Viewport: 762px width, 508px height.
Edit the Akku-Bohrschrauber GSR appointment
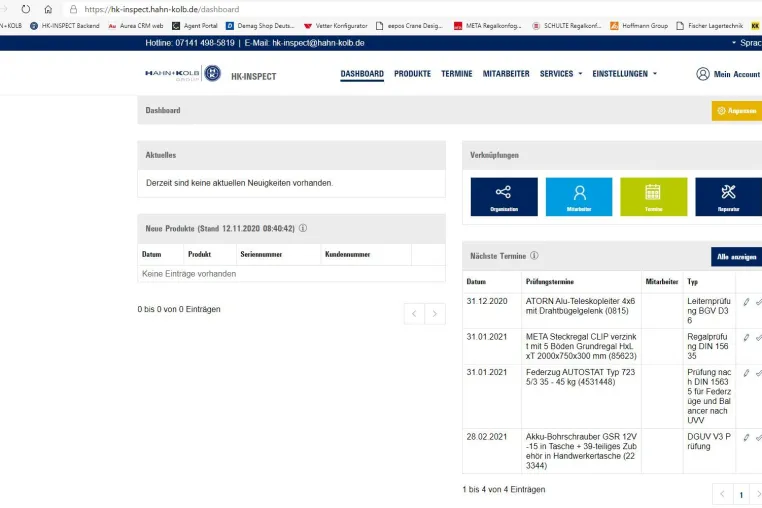(746, 438)
